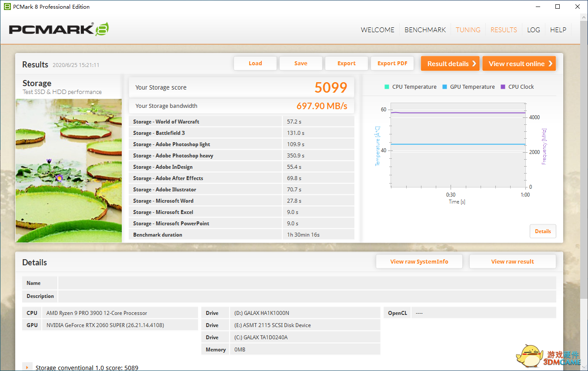Click the Storage - Microsoft Word row
This screenshot has height=371, width=588.
tap(242, 201)
